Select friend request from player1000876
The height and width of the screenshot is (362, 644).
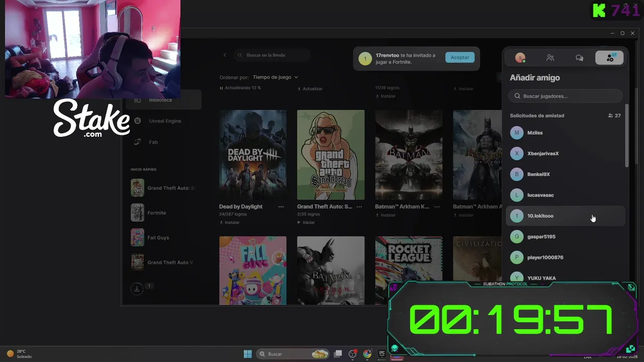click(566, 257)
